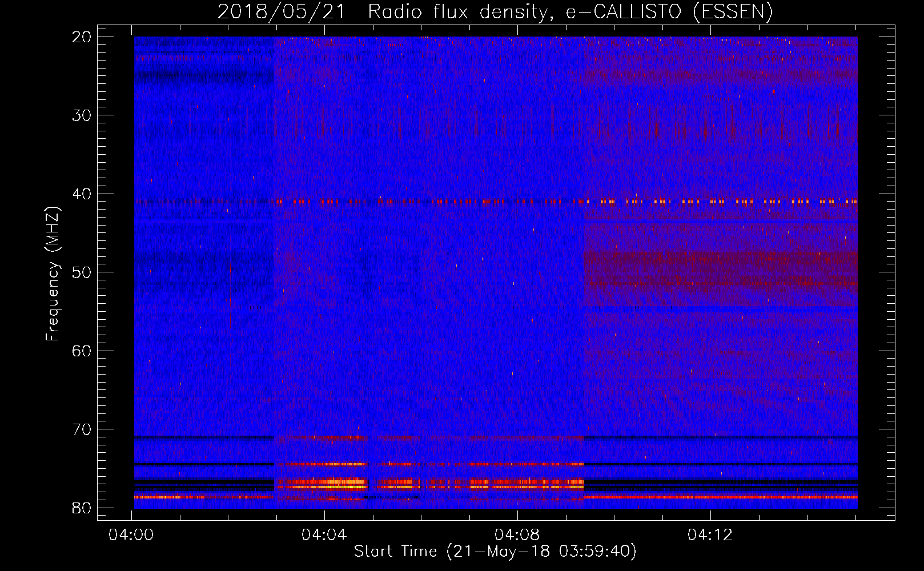Click the 50 frequency tick label
This screenshot has height=571, width=924.
(82, 272)
